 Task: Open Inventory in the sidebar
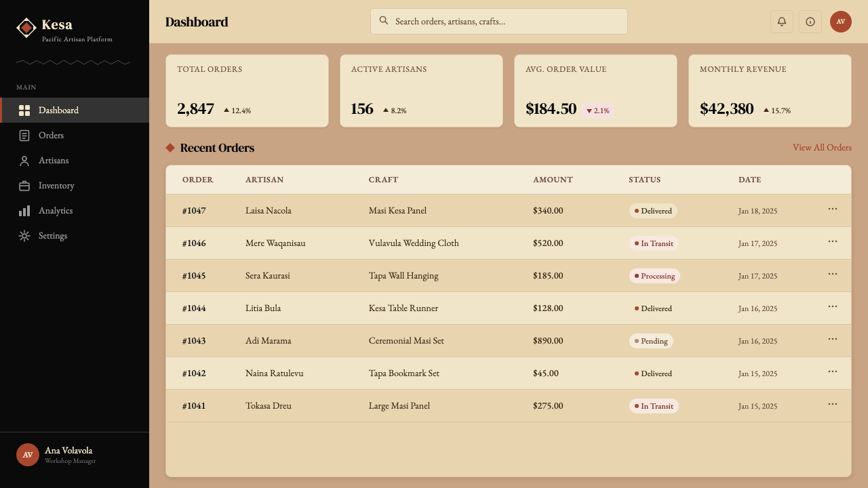(x=75, y=186)
